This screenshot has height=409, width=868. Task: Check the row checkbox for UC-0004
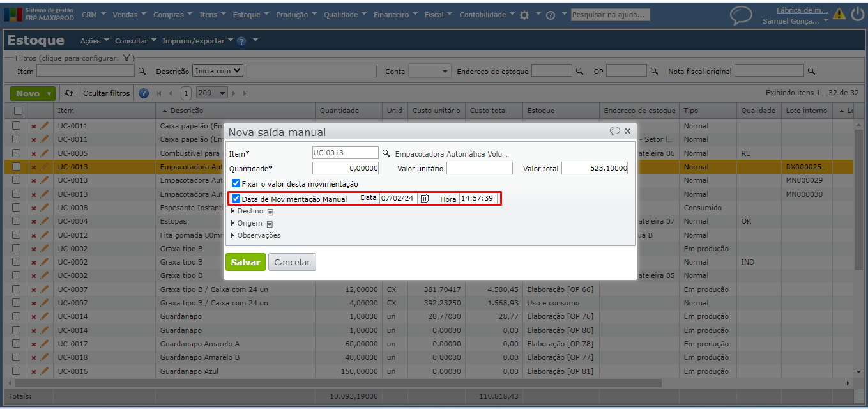coord(17,221)
